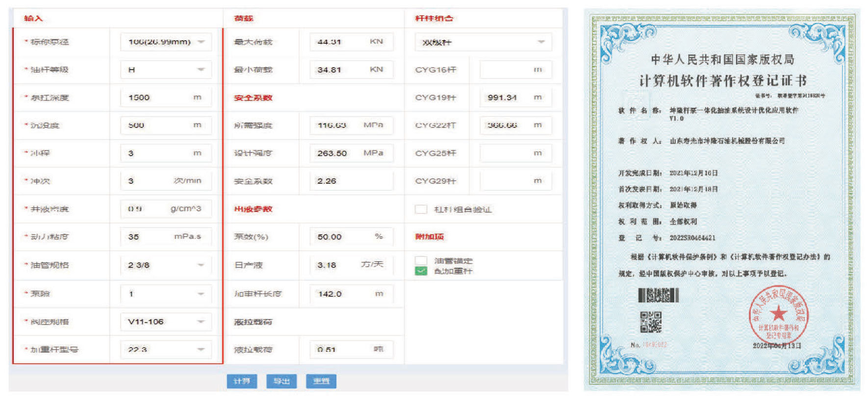Click the 导出 (export) button
Image resolution: width=868 pixels, height=399 pixels.
(x=281, y=381)
